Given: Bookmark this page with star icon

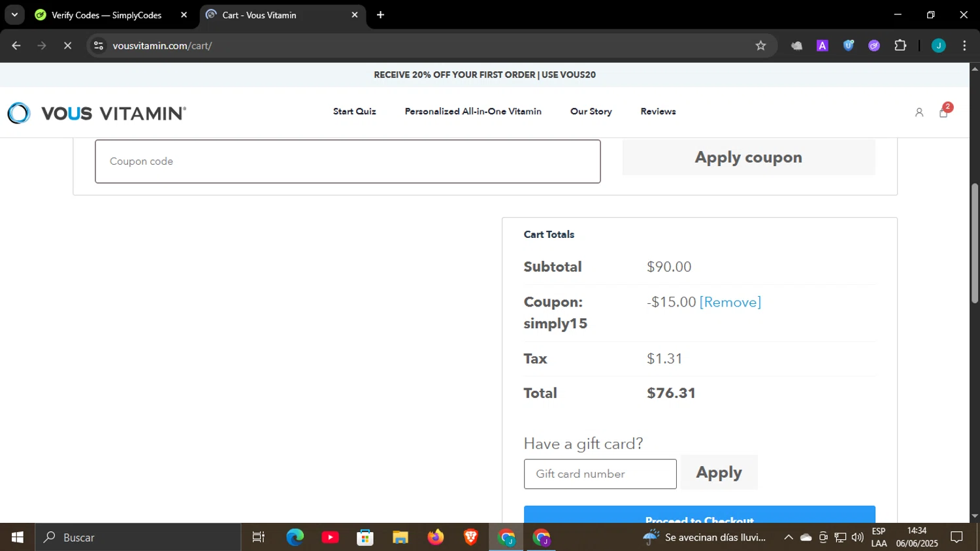Looking at the screenshot, I should (760, 46).
